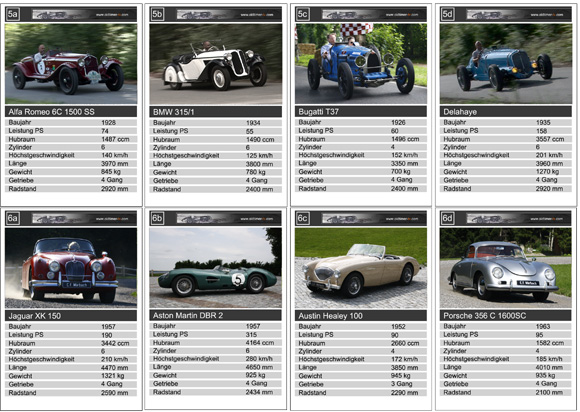Click Bugatti T37 Baujahr value 1926
Image resolution: width=580 pixels, height=412 pixels.
click(x=398, y=122)
